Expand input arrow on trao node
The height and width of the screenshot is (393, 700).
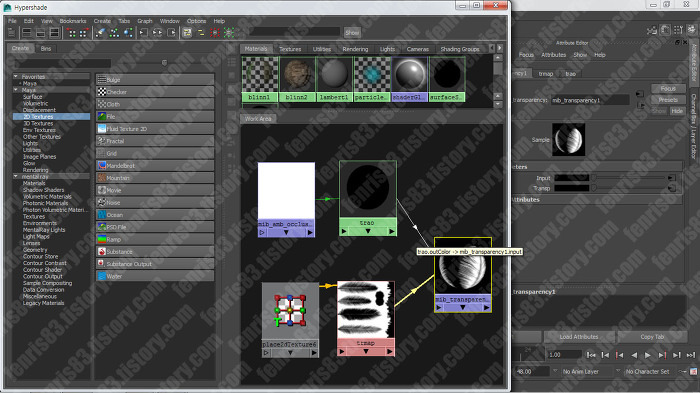coord(343,231)
